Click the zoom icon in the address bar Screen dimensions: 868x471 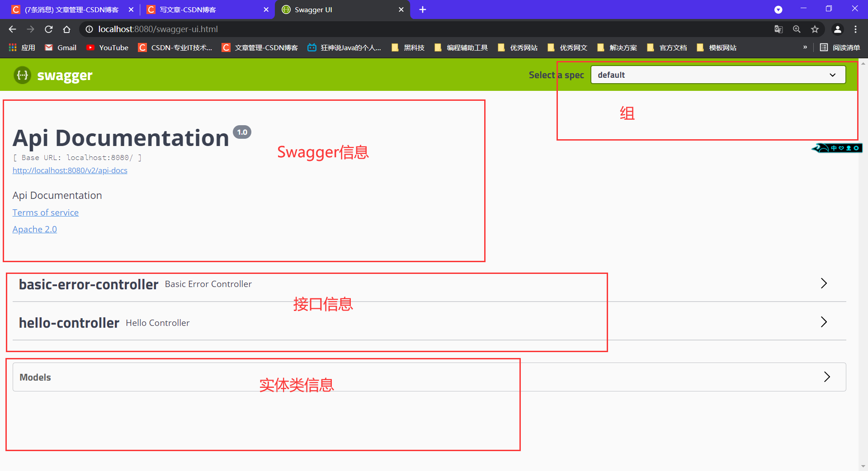(x=797, y=29)
